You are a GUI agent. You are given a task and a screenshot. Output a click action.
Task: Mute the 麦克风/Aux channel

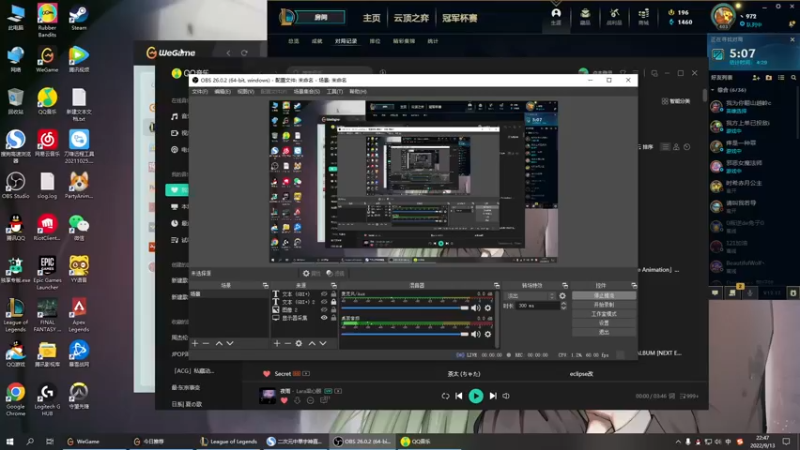pos(476,308)
